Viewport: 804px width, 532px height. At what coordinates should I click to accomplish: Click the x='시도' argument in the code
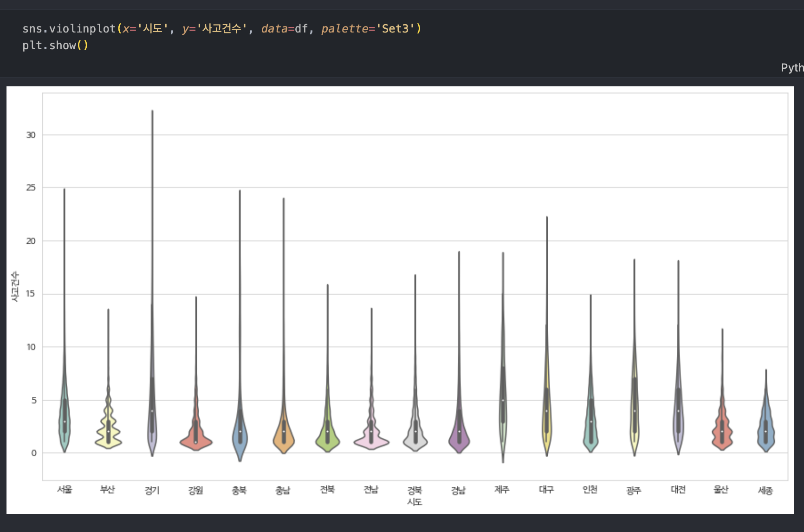point(145,29)
